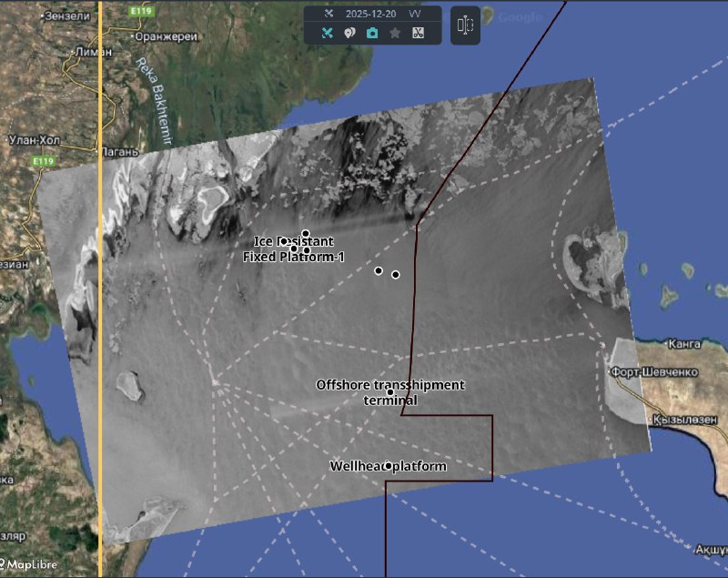Select the Wellhead platform marker
This screenshot has width=728, height=578.
pyautogui.click(x=389, y=466)
